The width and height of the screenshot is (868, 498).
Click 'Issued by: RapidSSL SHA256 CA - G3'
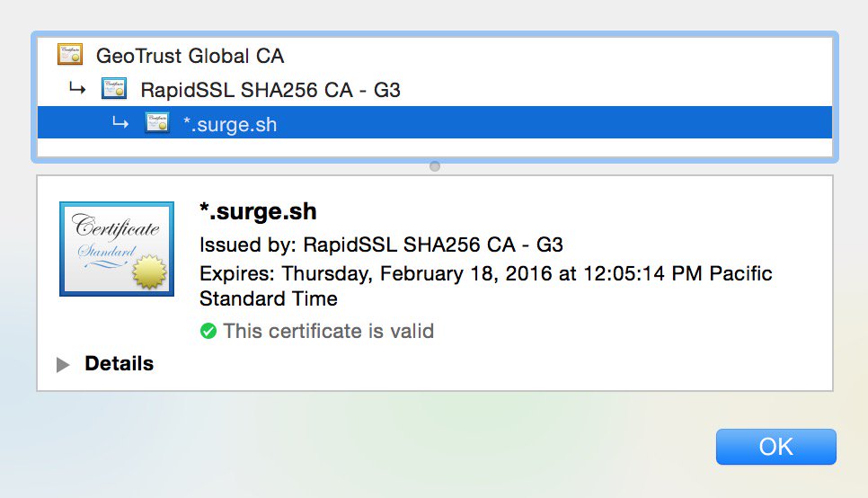pyautogui.click(x=381, y=245)
